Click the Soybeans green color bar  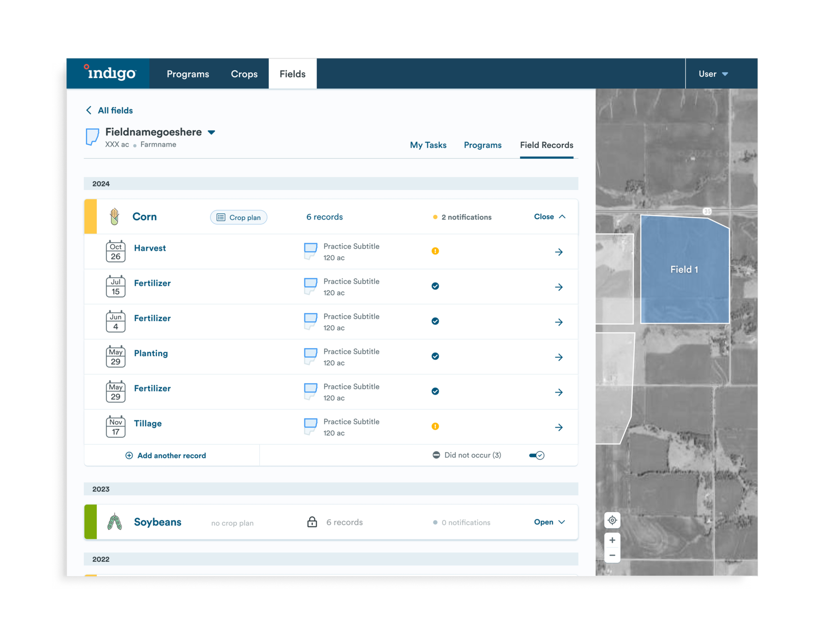(x=91, y=522)
